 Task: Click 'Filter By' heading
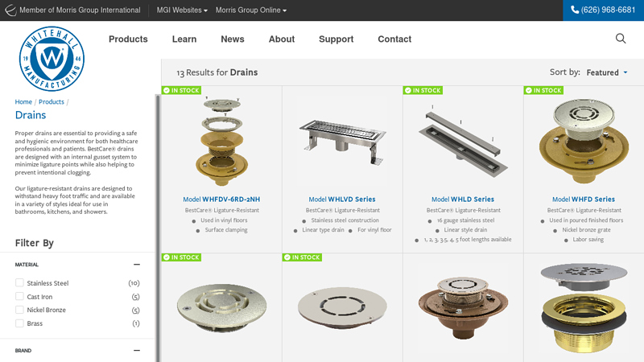pyautogui.click(x=35, y=243)
